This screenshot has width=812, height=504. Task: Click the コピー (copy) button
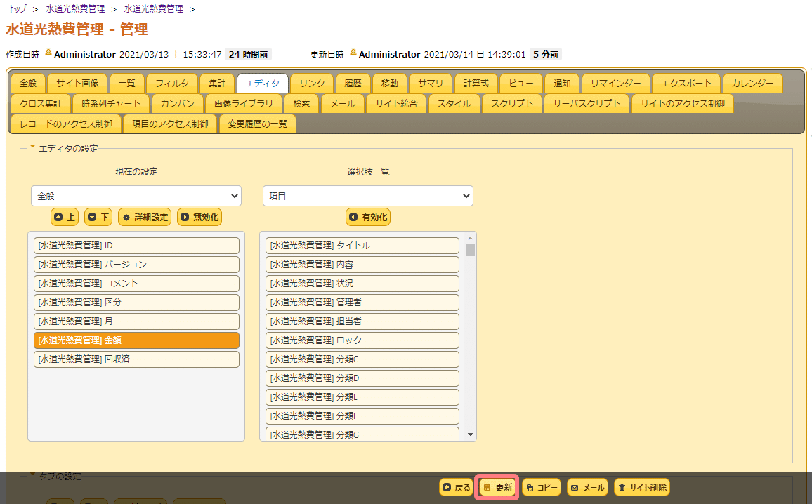[542, 487]
